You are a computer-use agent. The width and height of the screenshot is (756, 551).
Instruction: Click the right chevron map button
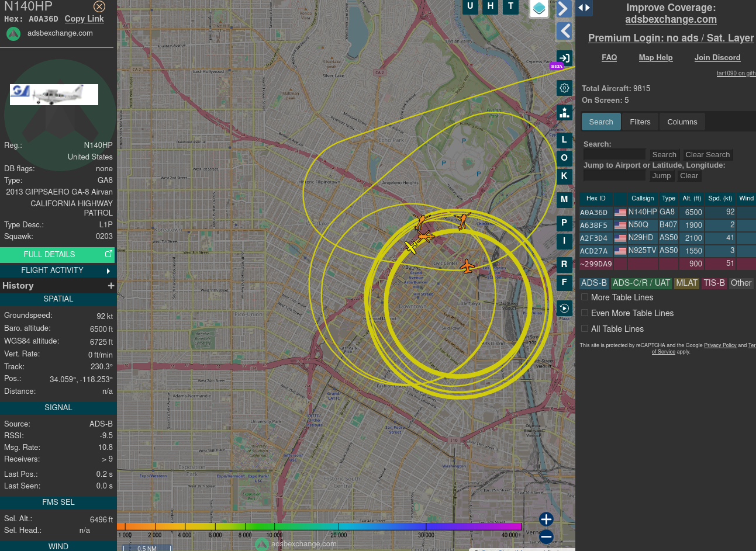click(564, 9)
